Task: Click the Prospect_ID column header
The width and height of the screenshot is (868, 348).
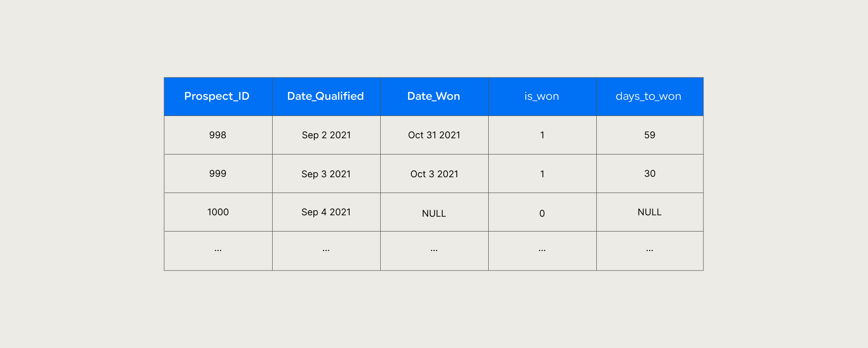Action: pyautogui.click(x=217, y=96)
